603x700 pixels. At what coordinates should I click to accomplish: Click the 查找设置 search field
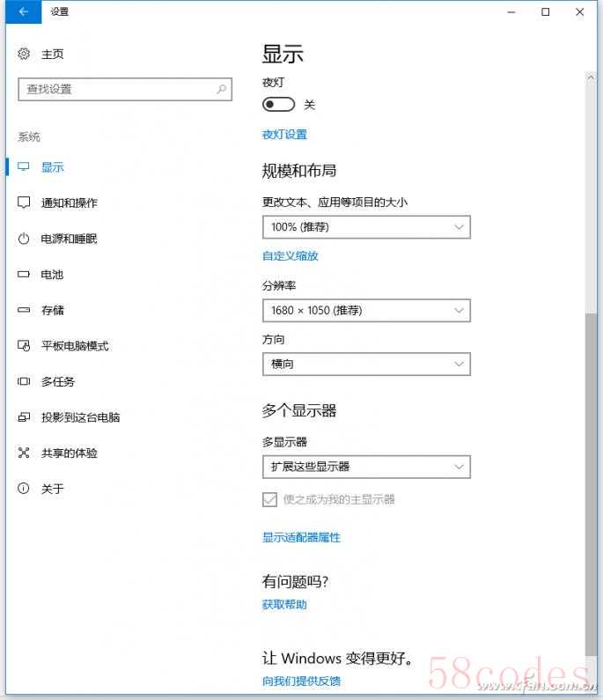(114, 89)
